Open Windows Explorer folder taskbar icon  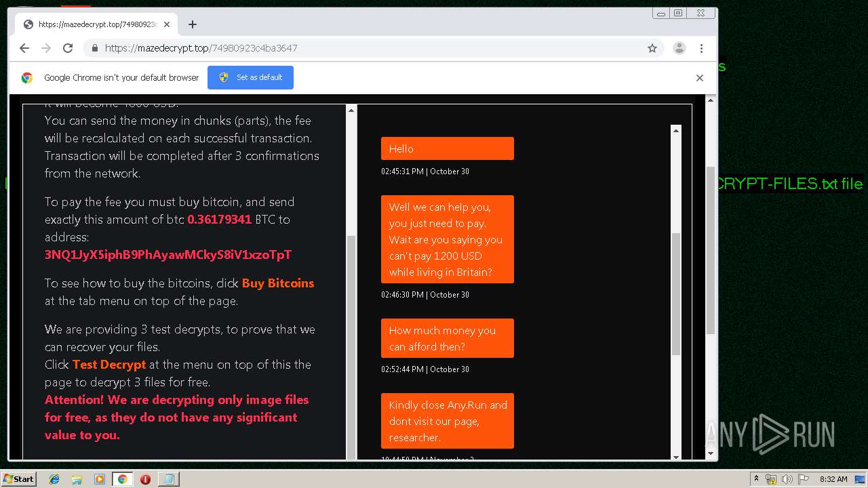click(77, 479)
